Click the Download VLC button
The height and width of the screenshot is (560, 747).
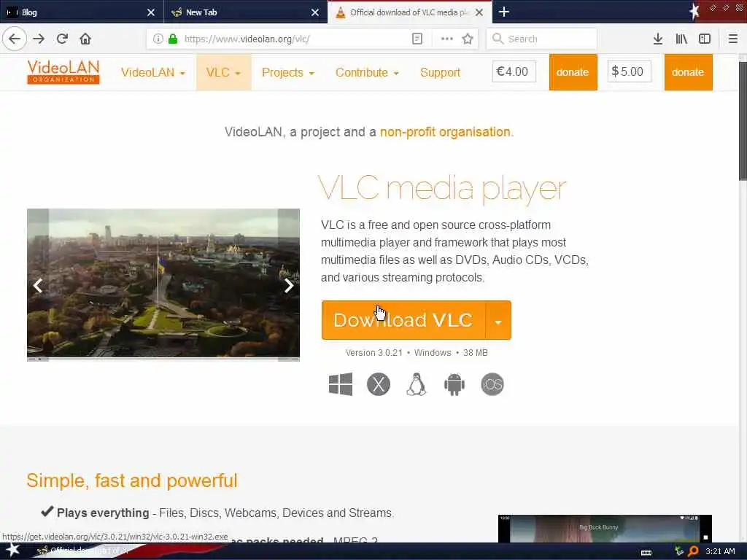pos(403,321)
